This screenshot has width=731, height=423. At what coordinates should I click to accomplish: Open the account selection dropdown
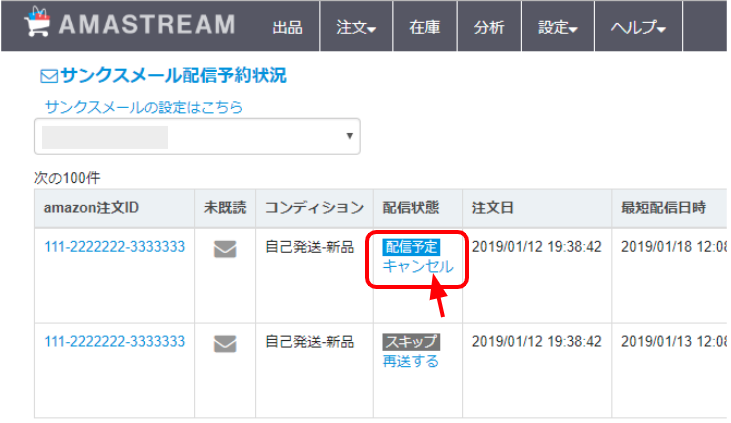(197, 136)
